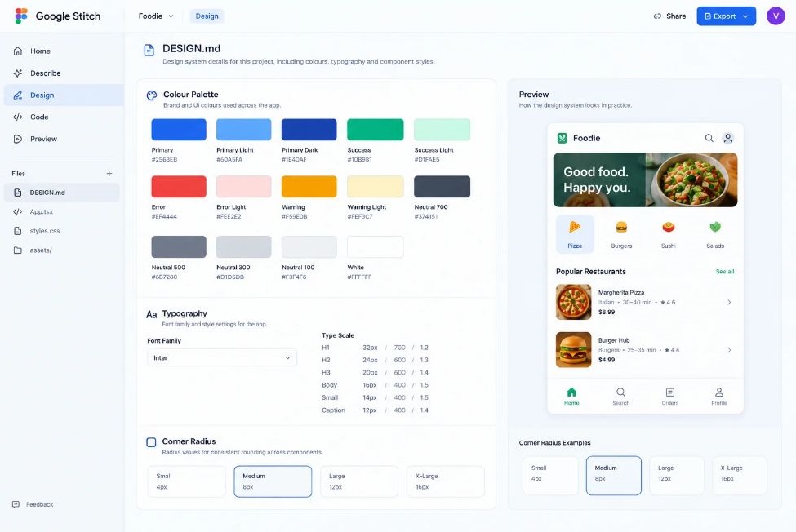Click the Good food hero banner

[x=645, y=180]
